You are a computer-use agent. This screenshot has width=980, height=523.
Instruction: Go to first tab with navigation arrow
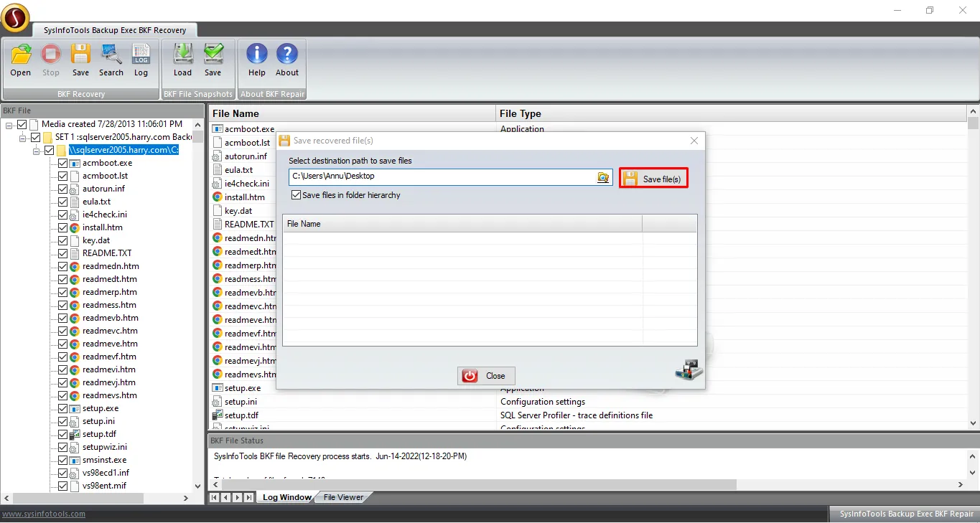[x=214, y=497]
